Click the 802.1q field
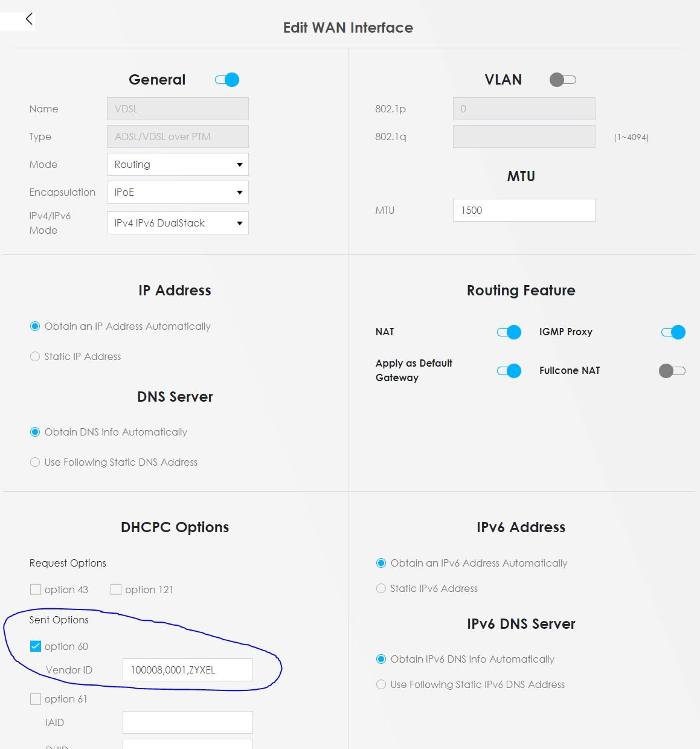 click(x=524, y=137)
